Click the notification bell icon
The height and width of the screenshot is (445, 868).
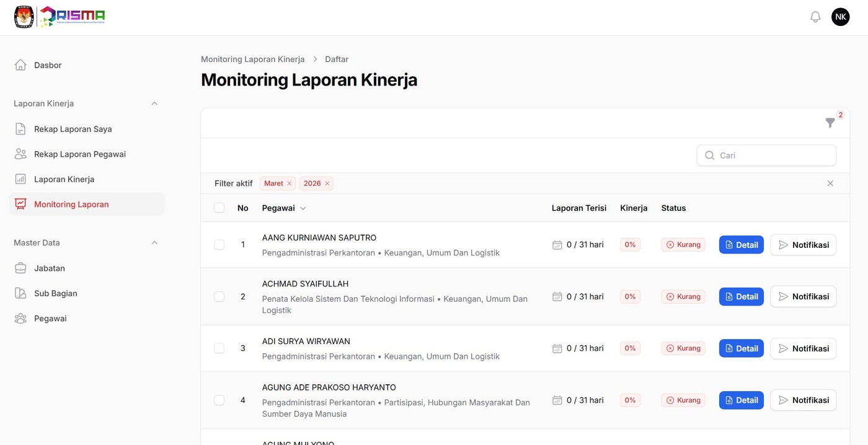coord(815,17)
